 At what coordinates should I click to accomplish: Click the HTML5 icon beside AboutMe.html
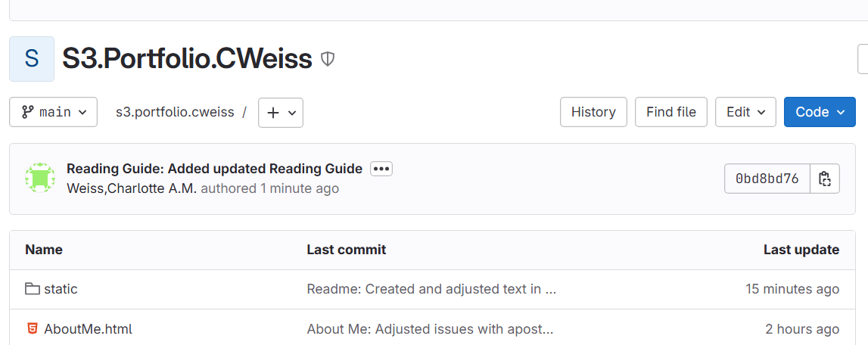[32, 329]
